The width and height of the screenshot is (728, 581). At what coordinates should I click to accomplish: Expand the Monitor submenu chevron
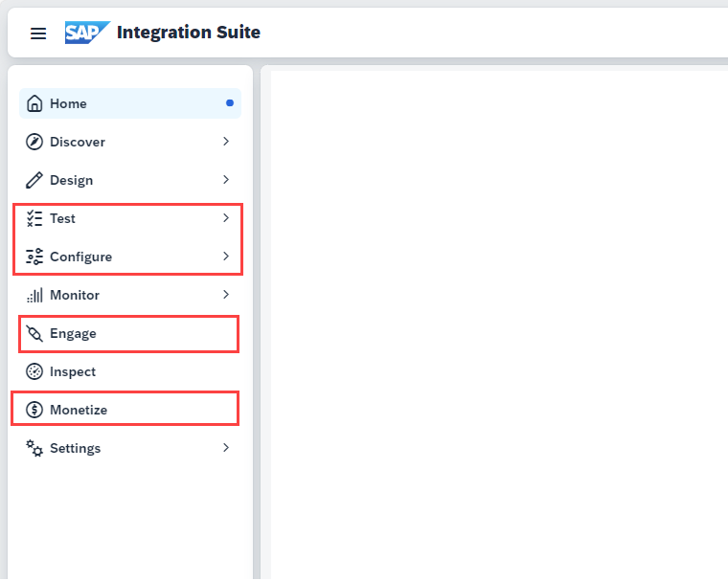[226, 295]
